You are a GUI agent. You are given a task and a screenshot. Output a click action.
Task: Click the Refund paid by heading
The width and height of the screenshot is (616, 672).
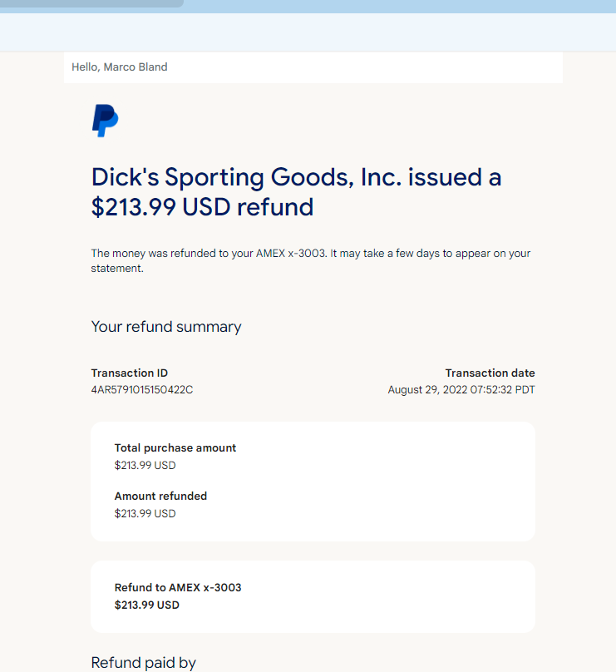pos(144,663)
